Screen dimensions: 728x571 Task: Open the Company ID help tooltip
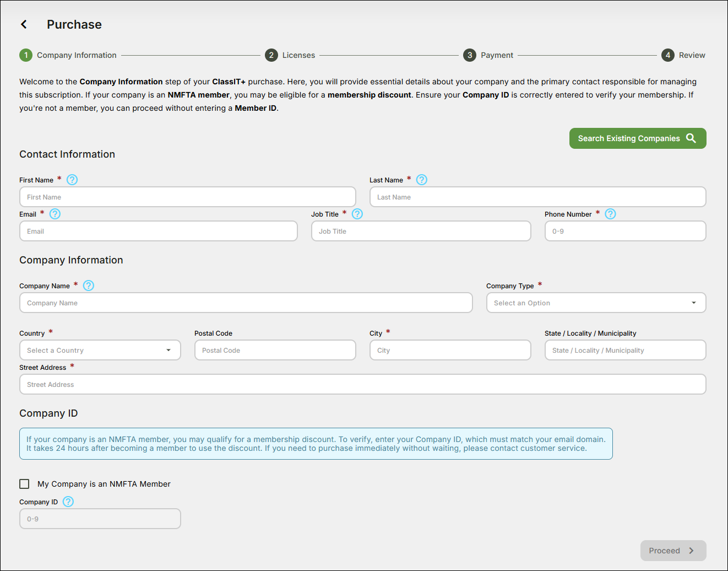tap(68, 502)
